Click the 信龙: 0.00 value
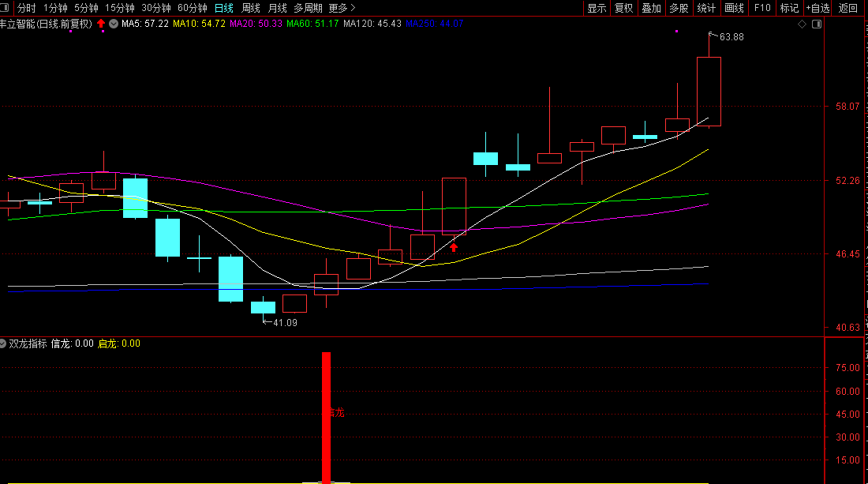The height and width of the screenshot is (484, 868). click(x=72, y=343)
